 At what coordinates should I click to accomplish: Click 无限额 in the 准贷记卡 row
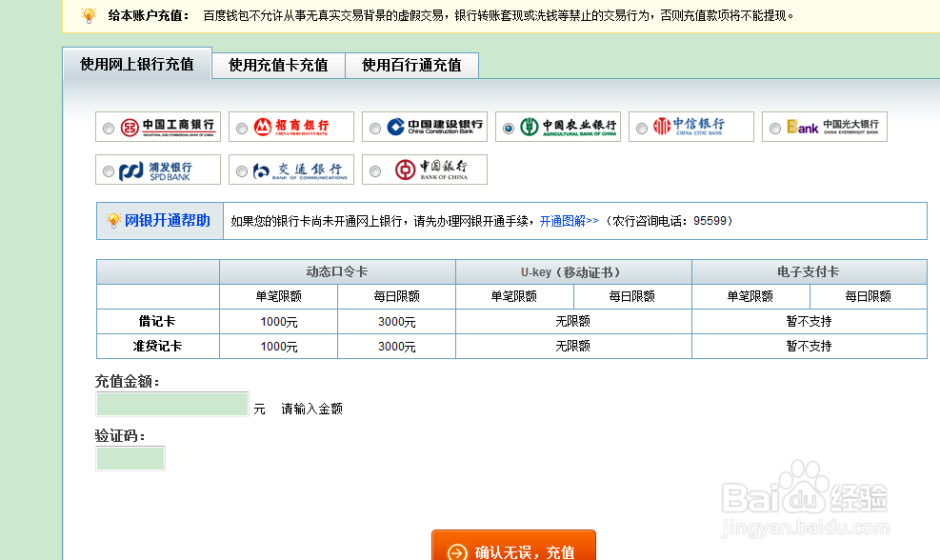click(573, 346)
